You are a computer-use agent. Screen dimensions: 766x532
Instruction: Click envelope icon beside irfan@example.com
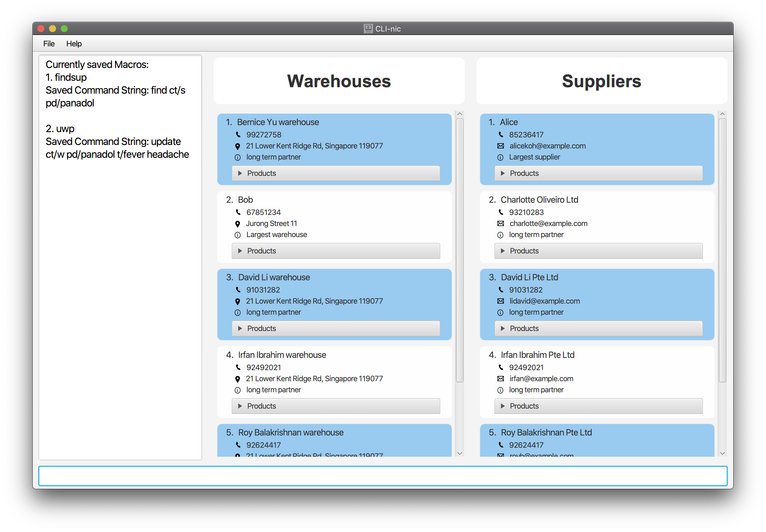pos(500,379)
